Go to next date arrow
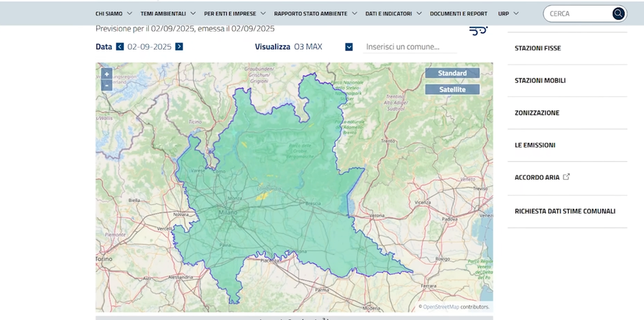The height and width of the screenshot is (320, 644). coord(179,47)
